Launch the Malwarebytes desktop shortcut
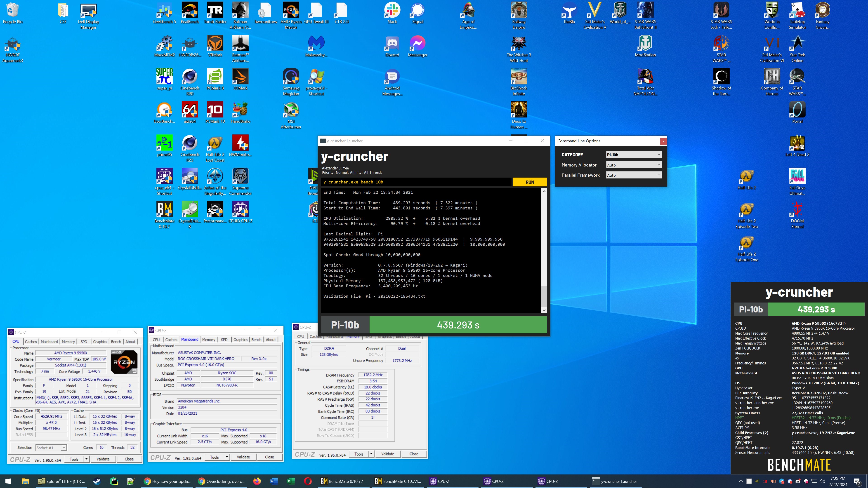This screenshot has width=868, height=488. [316, 47]
